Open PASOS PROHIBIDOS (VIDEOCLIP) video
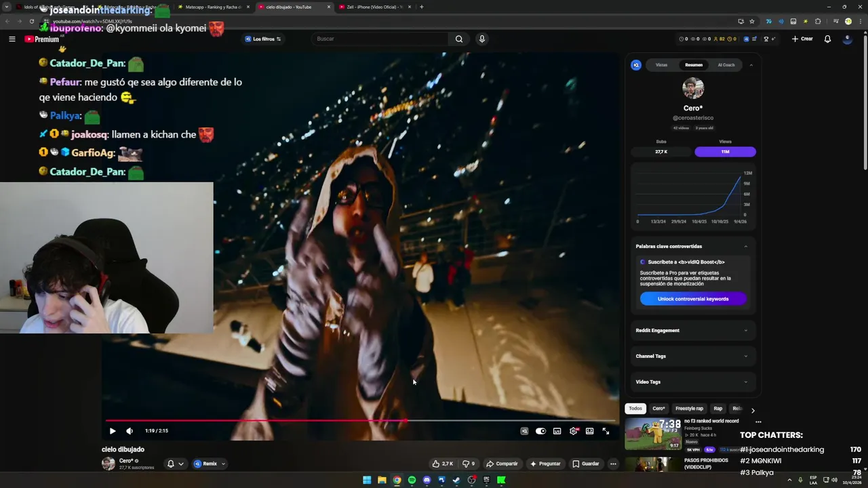This screenshot has width=868, height=488. [x=706, y=464]
